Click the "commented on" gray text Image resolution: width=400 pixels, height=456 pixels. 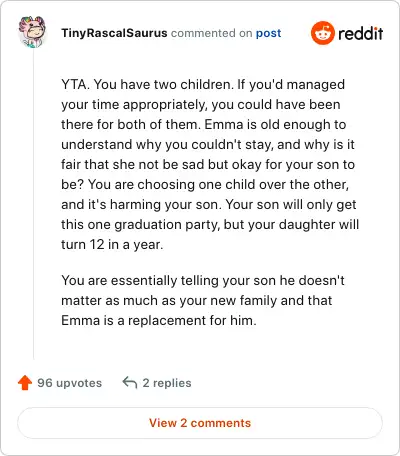[211, 33]
